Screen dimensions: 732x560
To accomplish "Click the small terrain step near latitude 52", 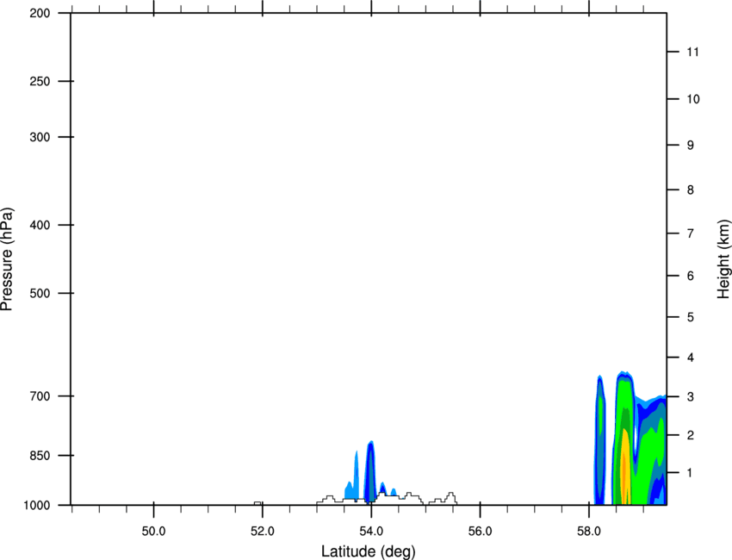I will coord(257,503).
